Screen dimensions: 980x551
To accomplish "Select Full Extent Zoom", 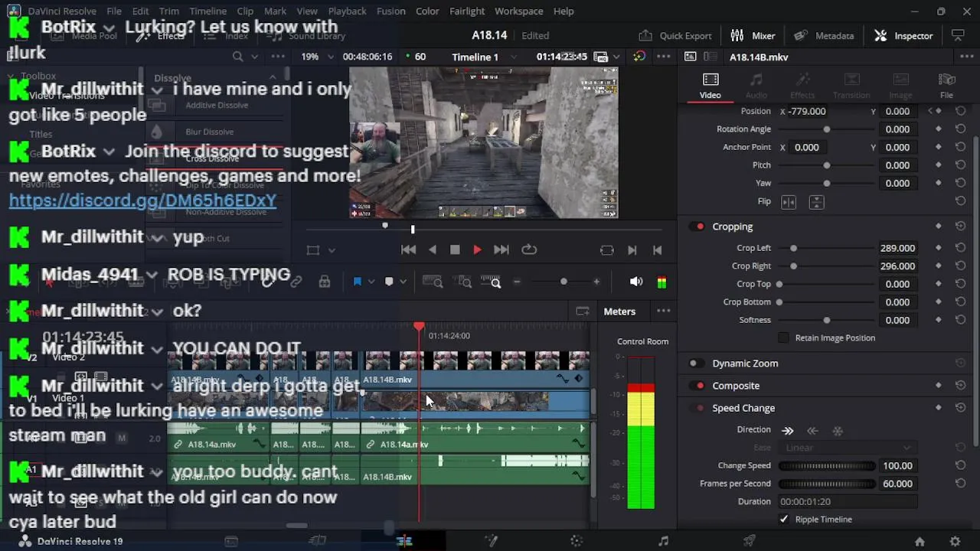I will click(433, 282).
